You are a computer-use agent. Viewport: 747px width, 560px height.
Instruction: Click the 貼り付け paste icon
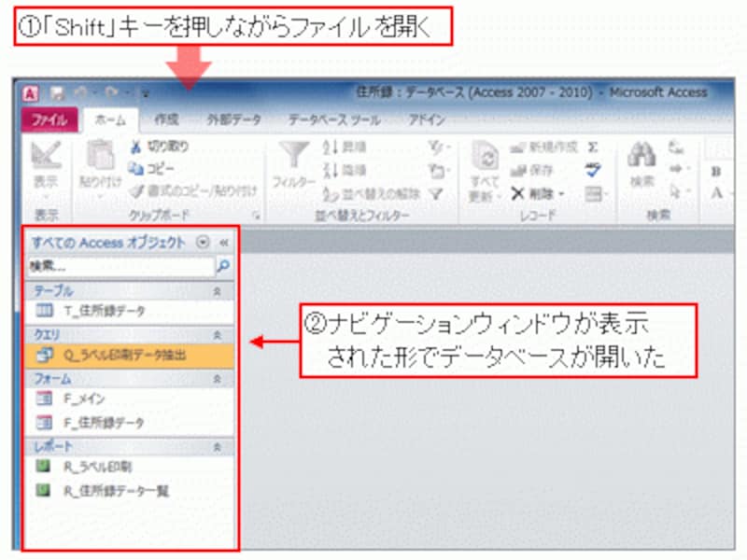(100, 155)
